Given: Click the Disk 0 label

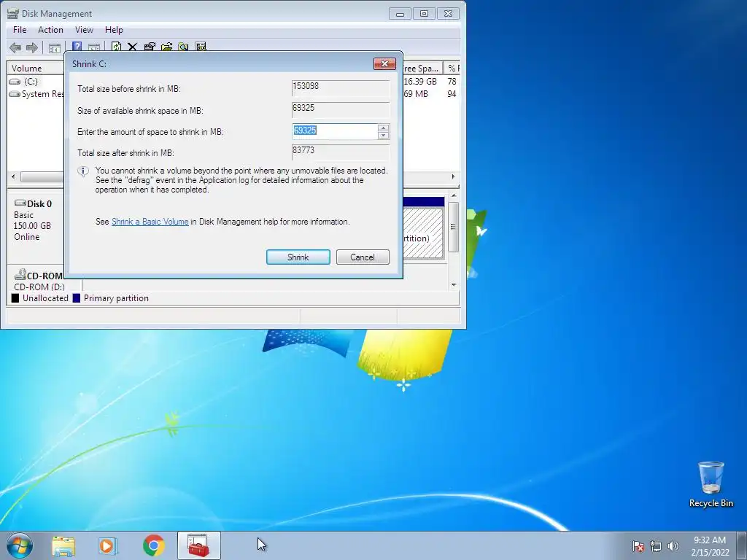Looking at the screenshot, I should [39, 204].
